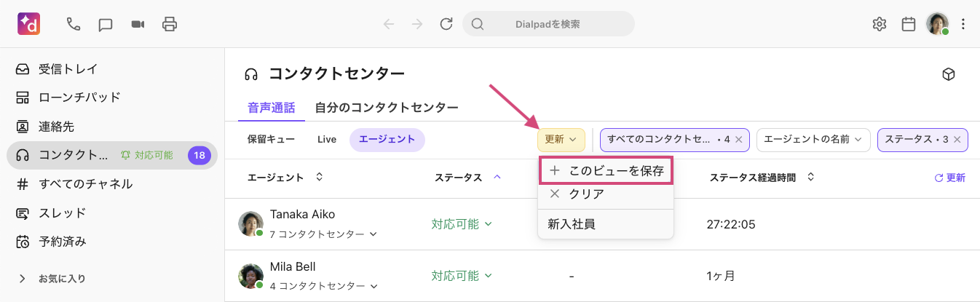Start a video meeting via camera icon

[x=138, y=24]
